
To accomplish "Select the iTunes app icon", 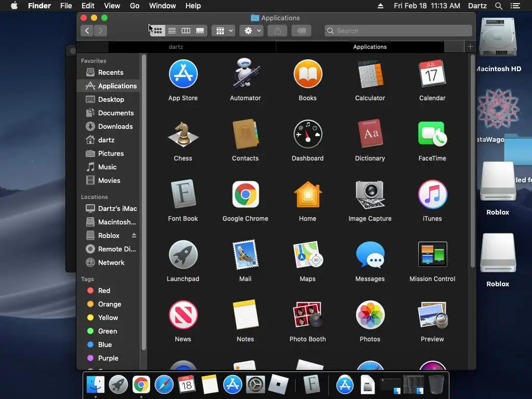I will [x=432, y=194].
